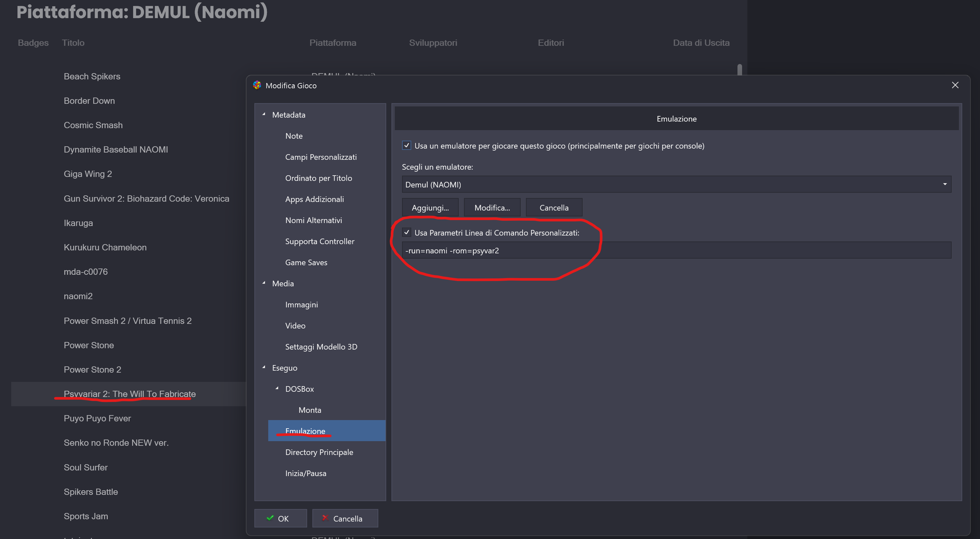The height and width of the screenshot is (539, 980).
Task: Sort games by Titolo column header
Action: (x=73, y=43)
